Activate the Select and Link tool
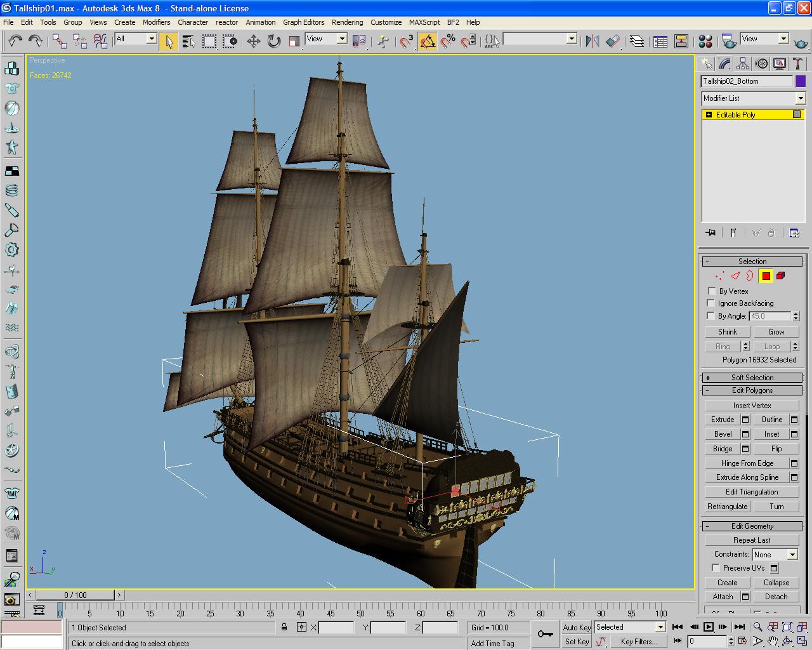 coord(60,41)
